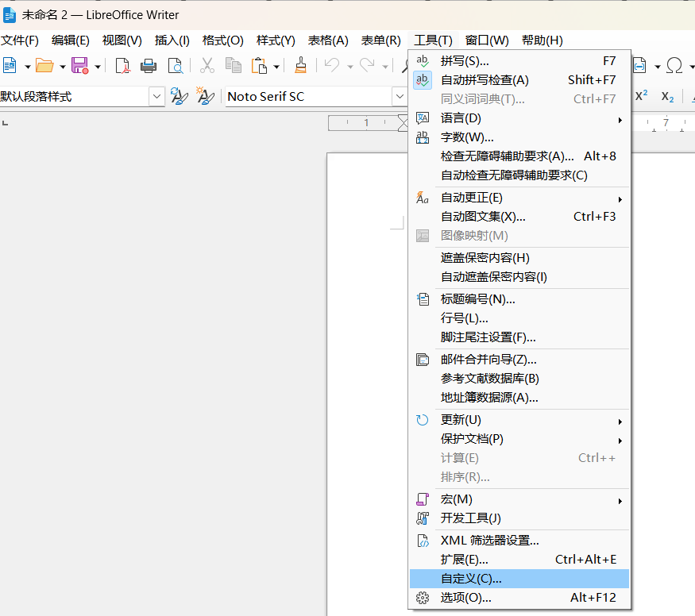Click the Paste clipboard icon
Image resolution: width=695 pixels, height=616 pixels.
pyautogui.click(x=259, y=66)
